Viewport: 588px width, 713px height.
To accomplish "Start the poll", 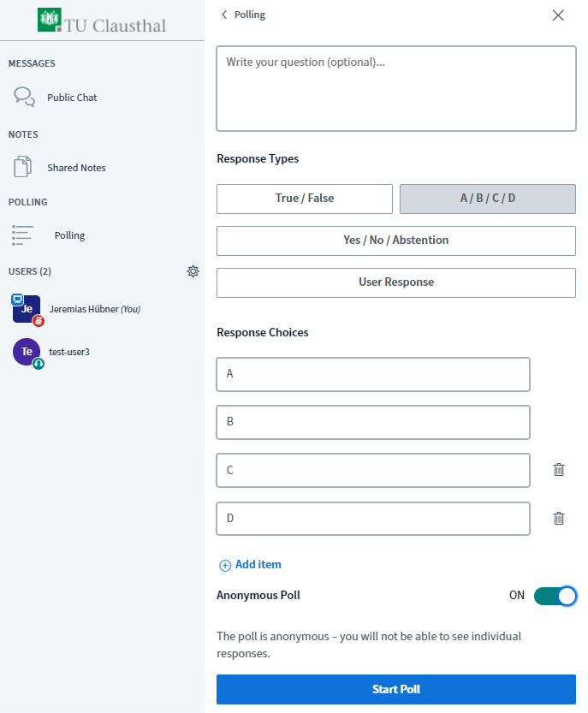I will click(396, 689).
